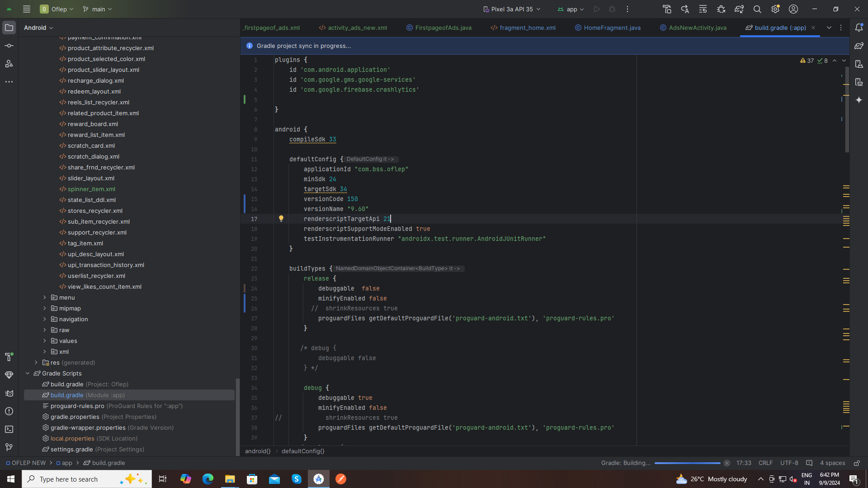
Task: Open the Search Everywhere magnifier icon
Action: pyautogui.click(x=757, y=9)
